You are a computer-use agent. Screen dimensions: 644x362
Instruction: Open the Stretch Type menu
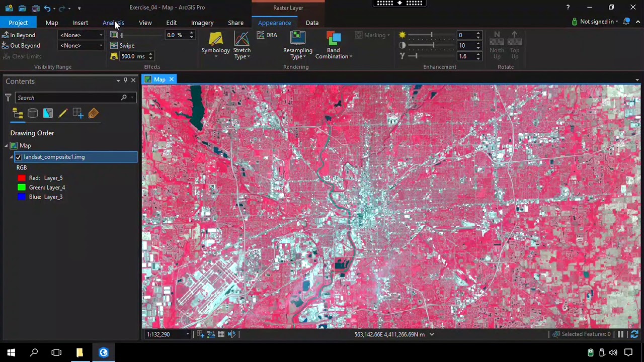click(x=242, y=45)
